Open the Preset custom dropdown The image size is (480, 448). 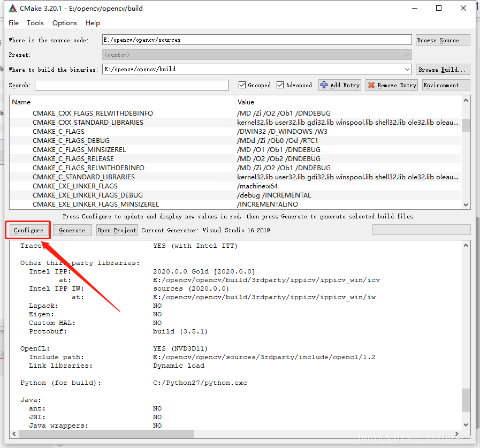pyautogui.click(x=257, y=55)
